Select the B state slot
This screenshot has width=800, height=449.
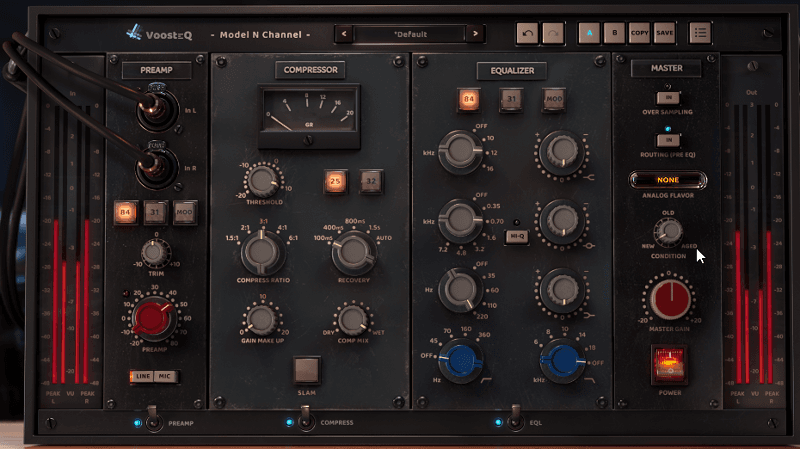[x=614, y=33]
